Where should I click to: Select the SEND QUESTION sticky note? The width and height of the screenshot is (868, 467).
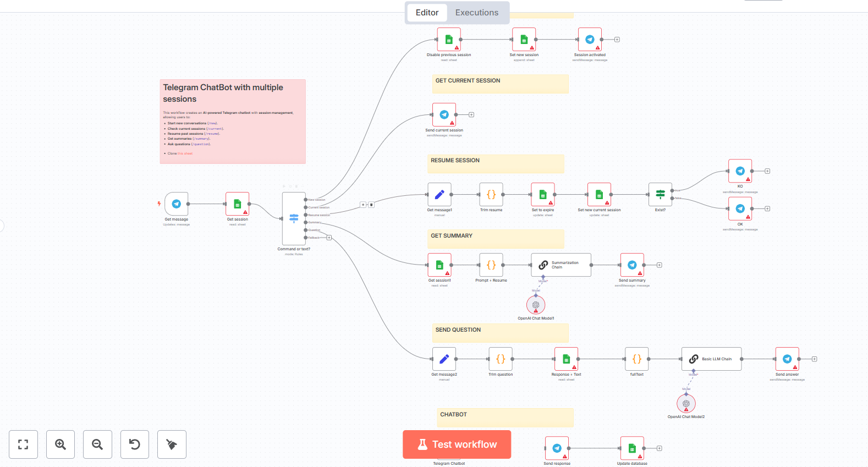coord(500,333)
